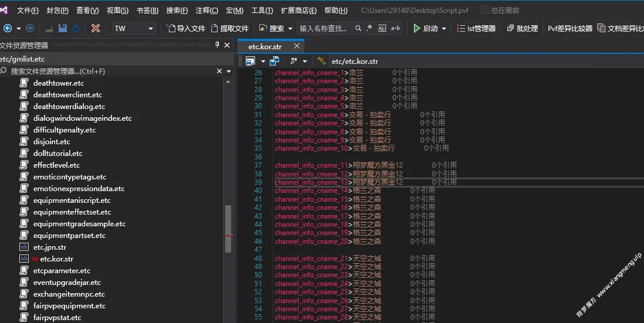Select dolltutorial.etc in file list
The height and width of the screenshot is (323, 644).
(57, 154)
